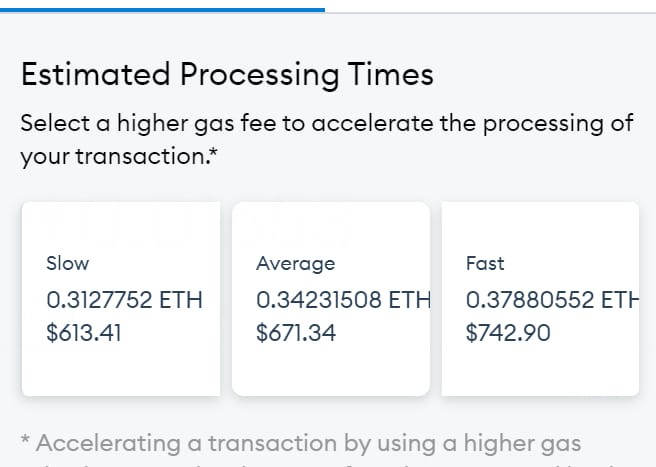Image resolution: width=656 pixels, height=467 pixels.
Task: Click the $742.90 price
Action: (x=508, y=333)
